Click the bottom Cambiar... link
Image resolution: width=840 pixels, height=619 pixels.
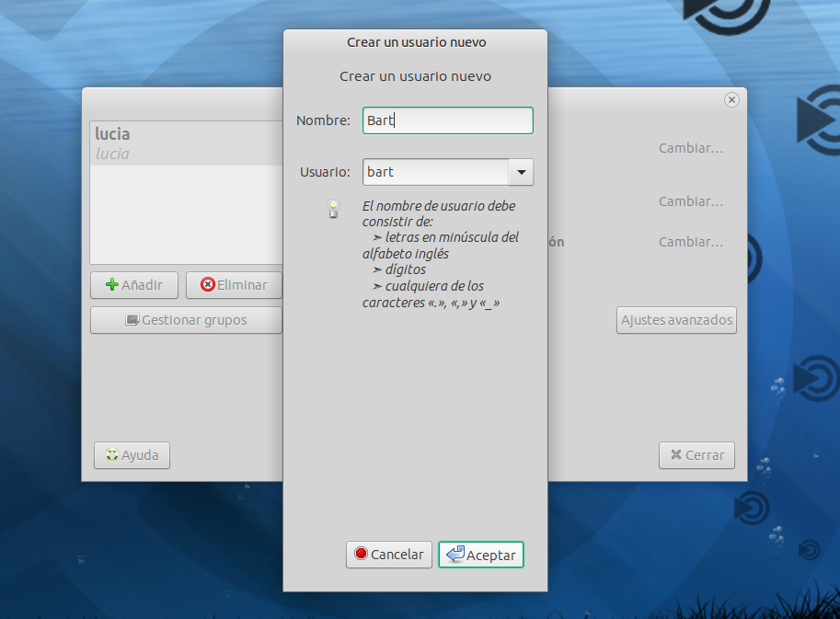(x=690, y=243)
